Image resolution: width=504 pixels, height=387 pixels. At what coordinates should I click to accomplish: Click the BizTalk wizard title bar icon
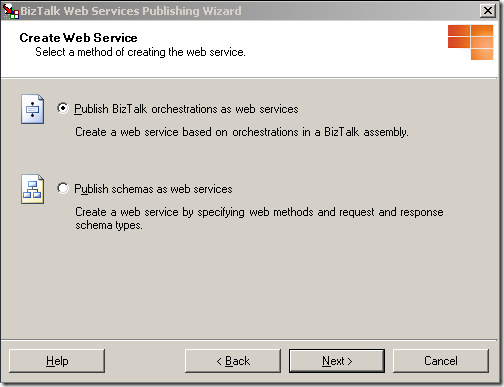tap(10, 11)
